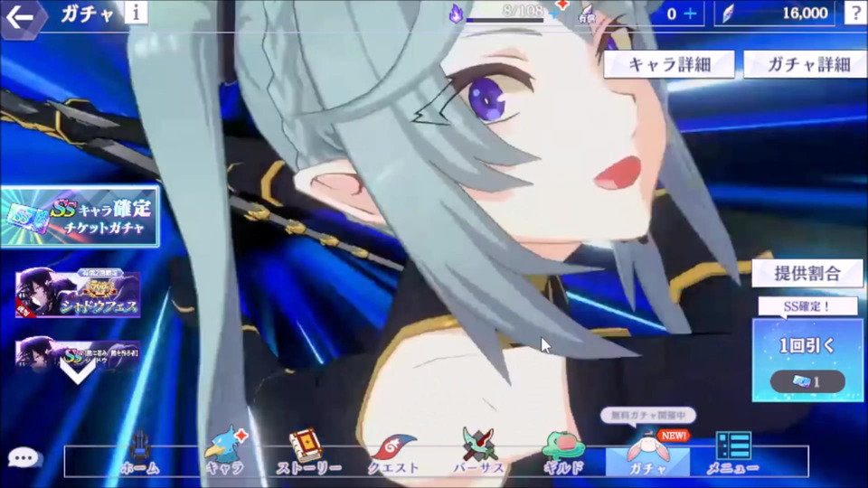Go to ホーム (Home) tab
The image size is (868, 488).
coord(140,453)
